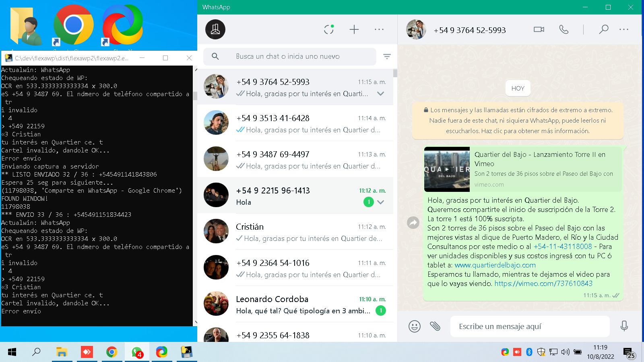Click the unread badge on 2215 96-1413
This screenshot has height=362, width=644.
click(x=368, y=202)
